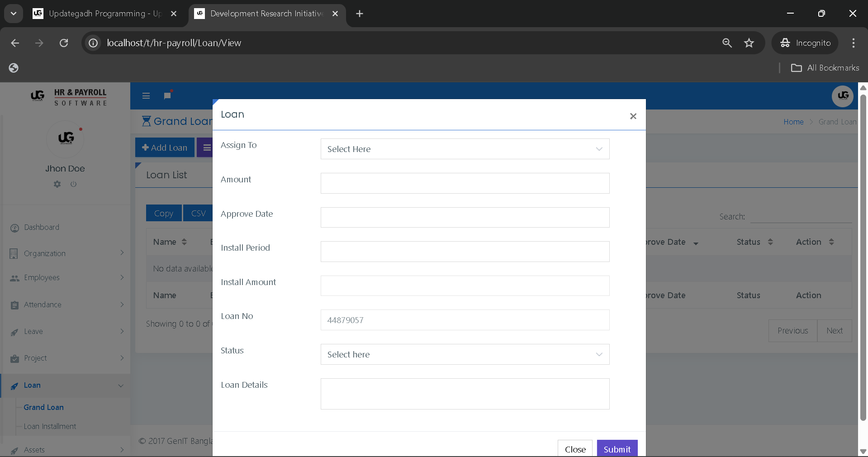Open the notifications flag icon
The image size is (868, 457).
point(167,95)
